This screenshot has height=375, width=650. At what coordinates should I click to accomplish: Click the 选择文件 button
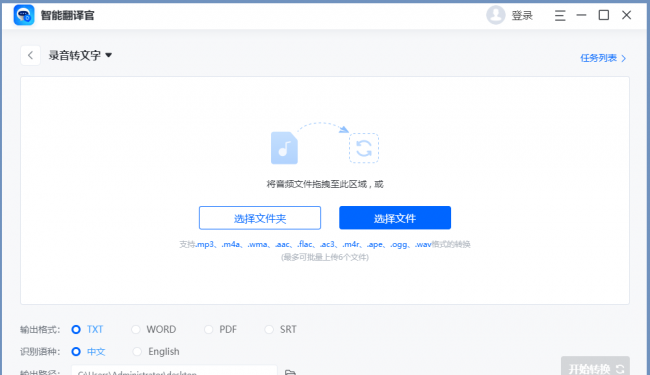395,218
